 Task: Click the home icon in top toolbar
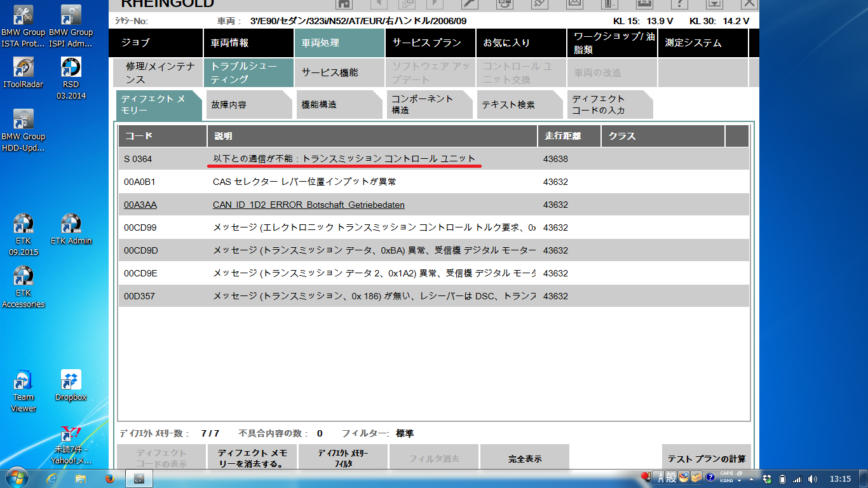344,3
